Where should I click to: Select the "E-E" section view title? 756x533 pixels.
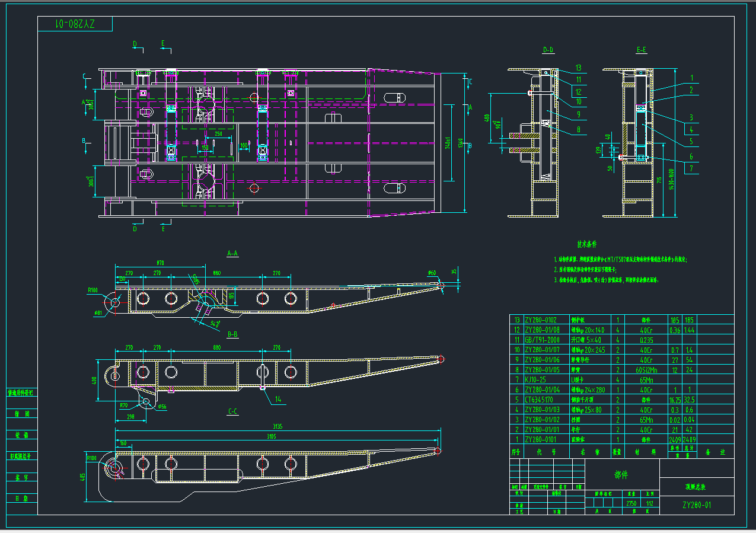coord(641,51)
